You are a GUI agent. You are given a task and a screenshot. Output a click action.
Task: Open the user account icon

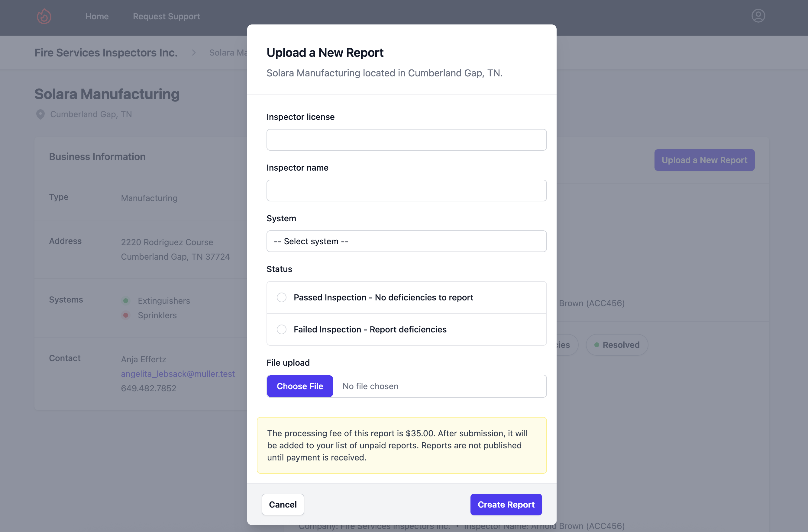[758, 16]
